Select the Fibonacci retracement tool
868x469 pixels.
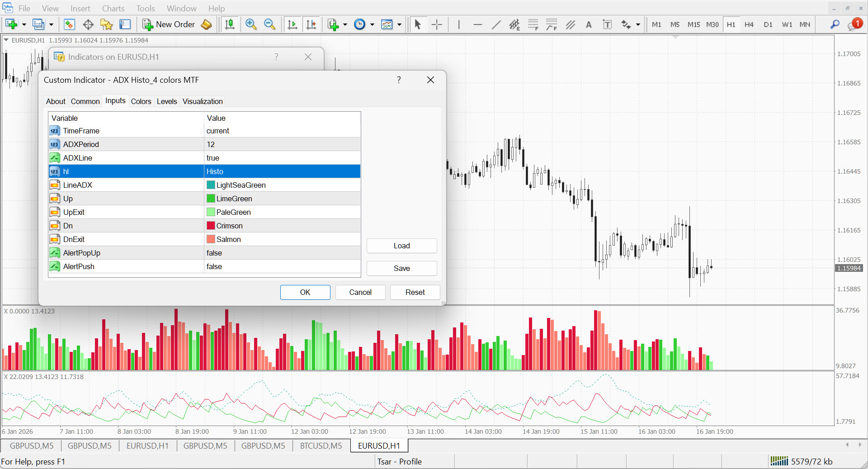533,24
